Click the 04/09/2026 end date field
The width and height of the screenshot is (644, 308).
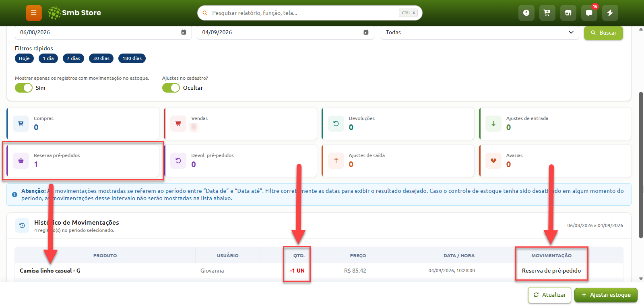(285, 32)
